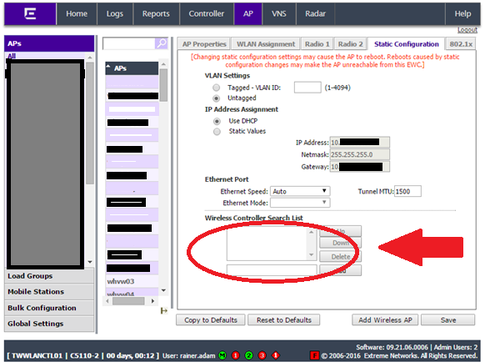Click the red circle 1 status icon

[236, 355]
